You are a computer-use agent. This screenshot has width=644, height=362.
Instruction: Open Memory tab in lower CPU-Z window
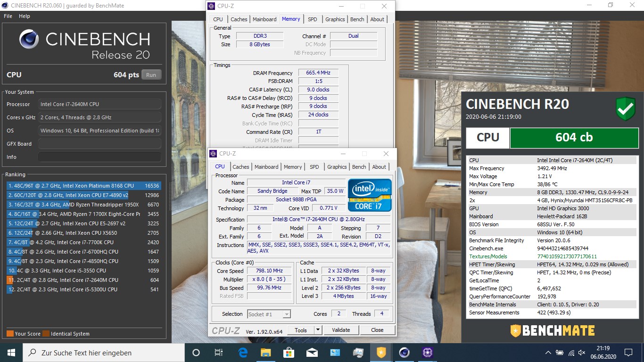pos(293,167)
